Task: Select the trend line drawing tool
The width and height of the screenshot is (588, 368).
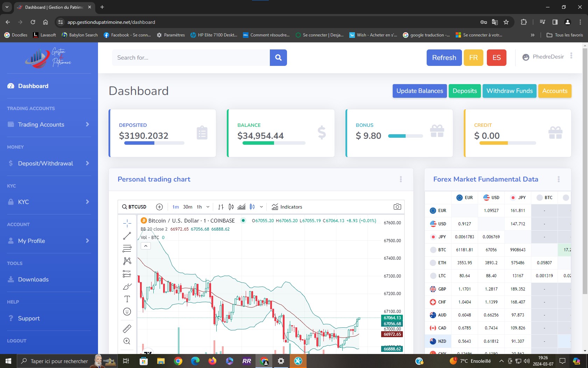Action: (127, 236)
